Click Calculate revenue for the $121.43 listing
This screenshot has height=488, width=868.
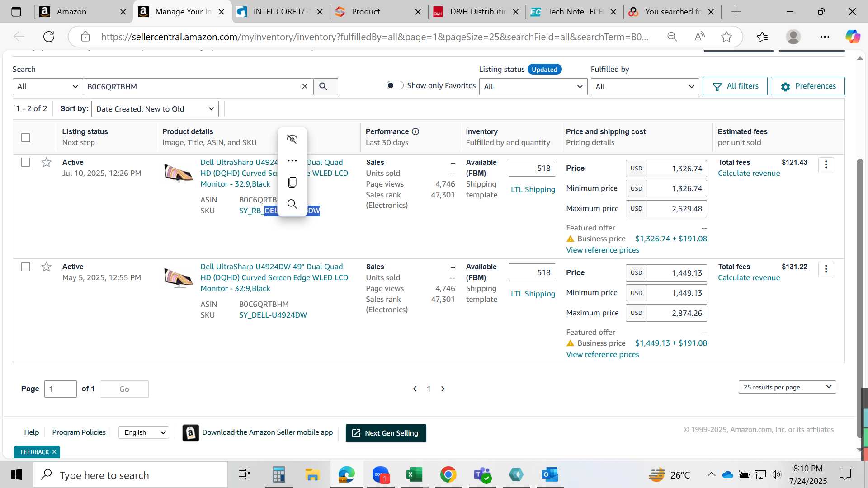pyautogui.click(x=749, y=173)
